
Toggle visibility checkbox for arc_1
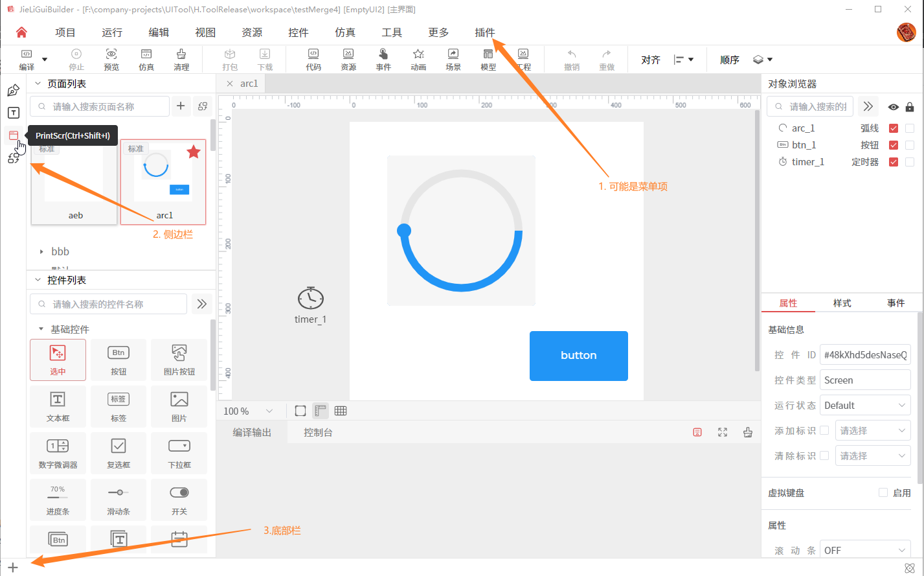(894, 128)
